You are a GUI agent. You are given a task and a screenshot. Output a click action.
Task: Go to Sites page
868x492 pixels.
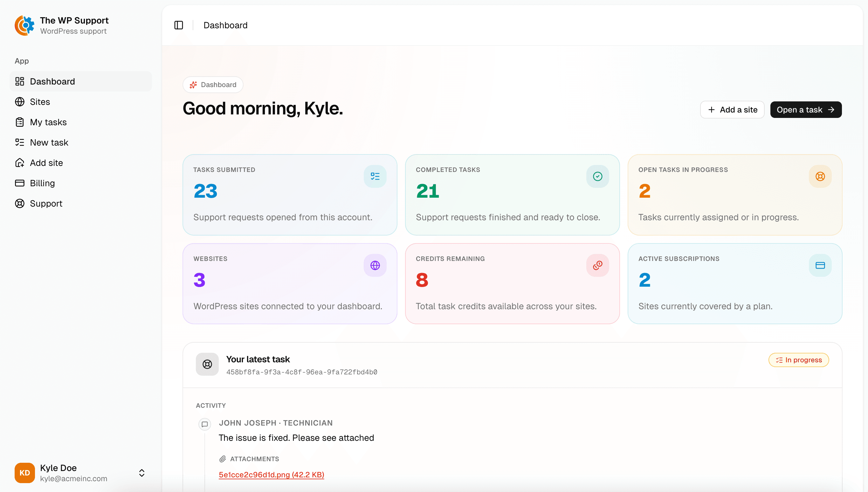point(81,102)
